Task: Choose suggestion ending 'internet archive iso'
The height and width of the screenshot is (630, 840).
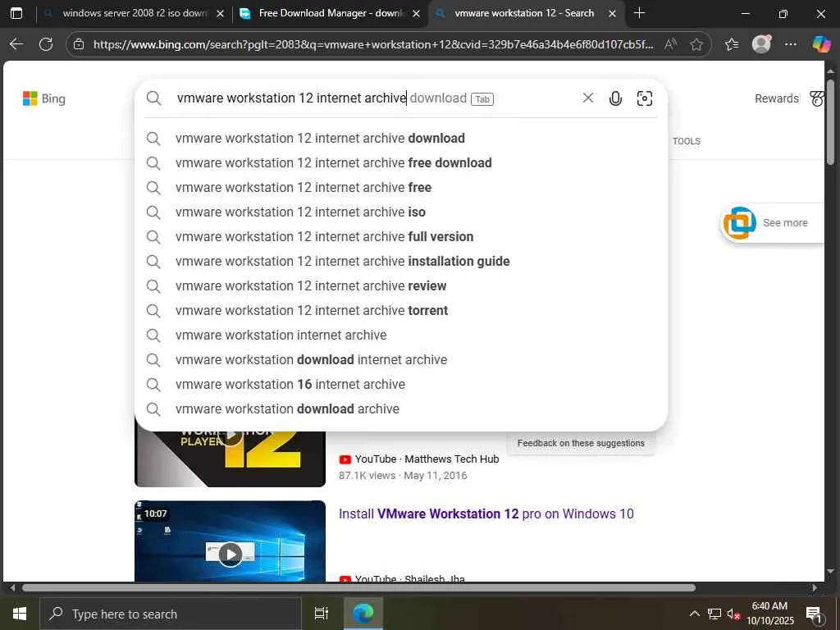Action: [x=400, y=212]
